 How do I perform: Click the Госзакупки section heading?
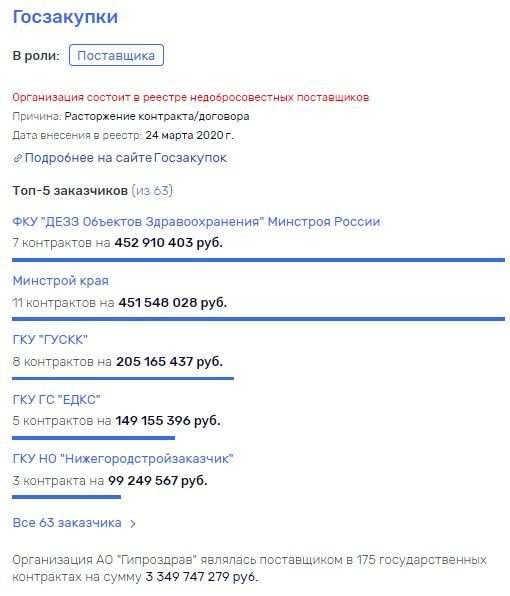(65, 17)
